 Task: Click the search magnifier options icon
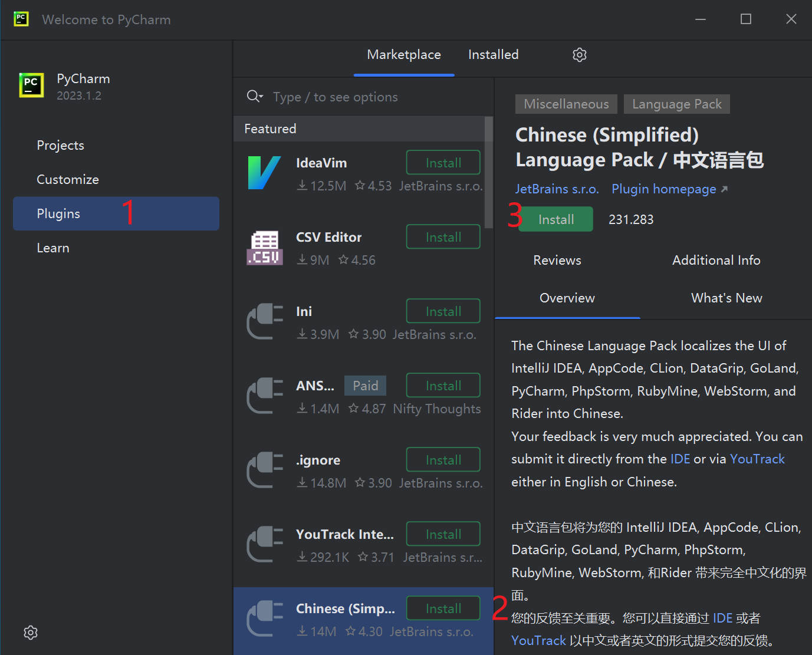pos(255,96)
